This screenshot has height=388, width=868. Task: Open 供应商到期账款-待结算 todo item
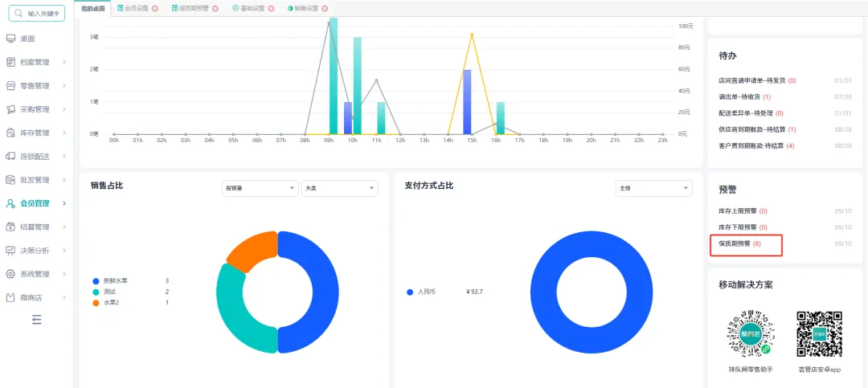coord(757,129)
